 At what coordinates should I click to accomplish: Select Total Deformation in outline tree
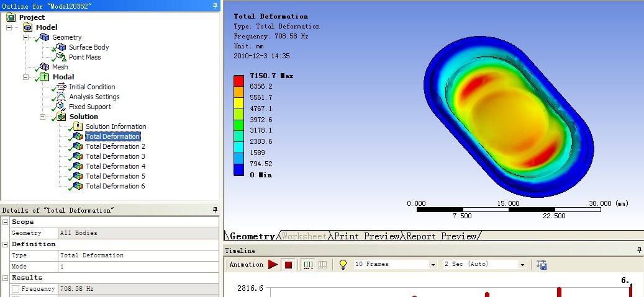coord(112,136)
